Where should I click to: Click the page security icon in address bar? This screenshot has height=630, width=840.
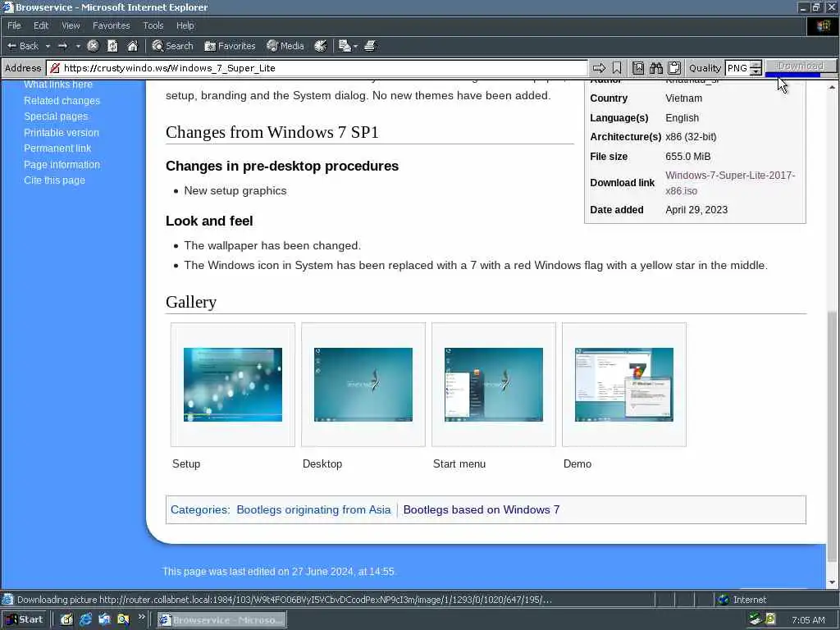(x=55, y=68)
